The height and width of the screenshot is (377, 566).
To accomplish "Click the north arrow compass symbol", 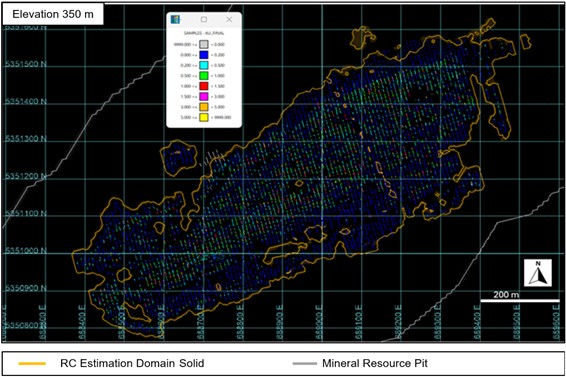I will pos(538,273).
